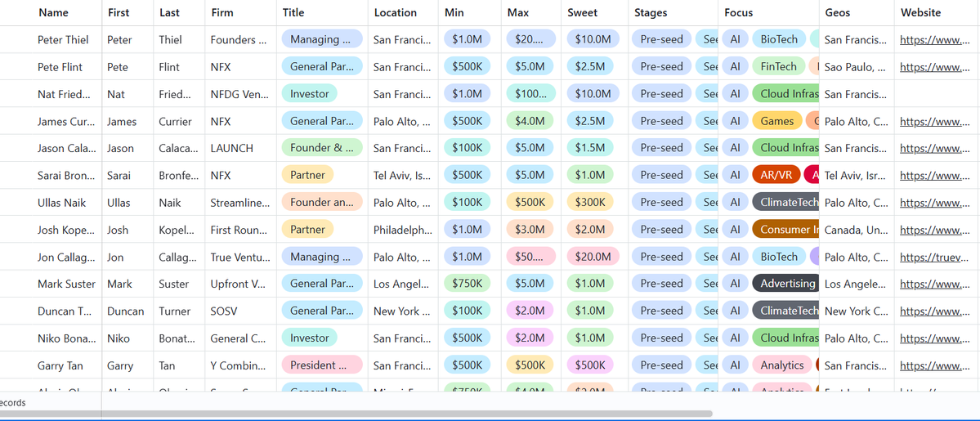Select the Sweet column header
Image resolution: width=980 pixels, height=421 pixels.
(x=583, y=12)
